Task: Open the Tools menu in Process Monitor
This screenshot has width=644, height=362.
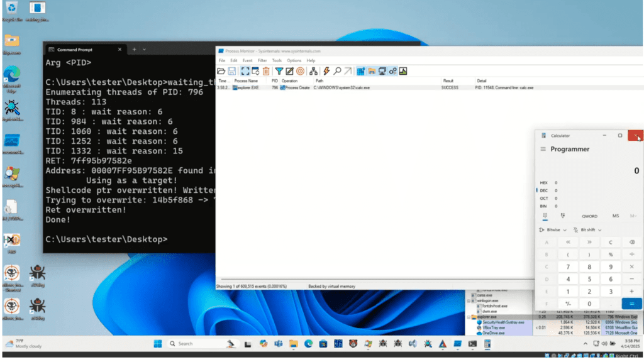Action: pos(277,60)
